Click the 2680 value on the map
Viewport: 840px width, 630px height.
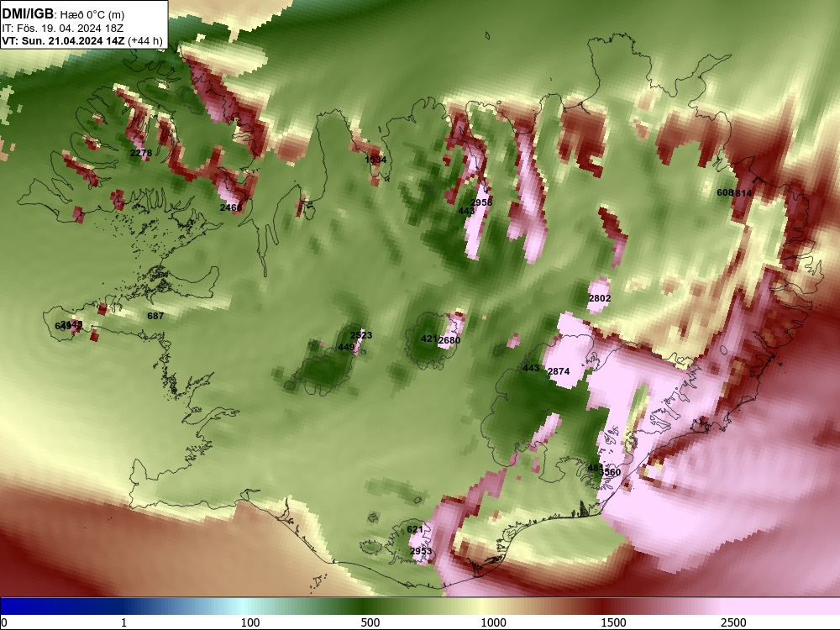(x=449, y=340)
